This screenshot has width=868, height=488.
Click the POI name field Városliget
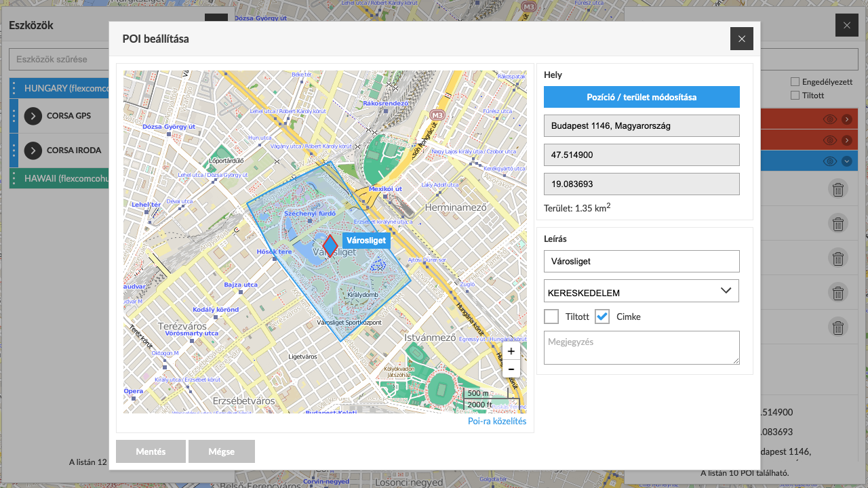pyautogui.click(x=642, y=261)
